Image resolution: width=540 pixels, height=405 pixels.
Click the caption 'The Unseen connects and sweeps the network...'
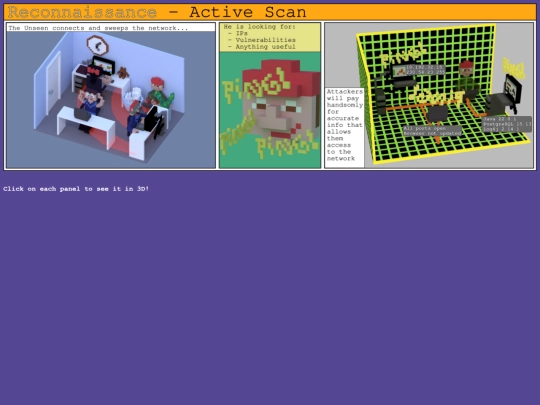pyautogui.click(x=98, y=28)
